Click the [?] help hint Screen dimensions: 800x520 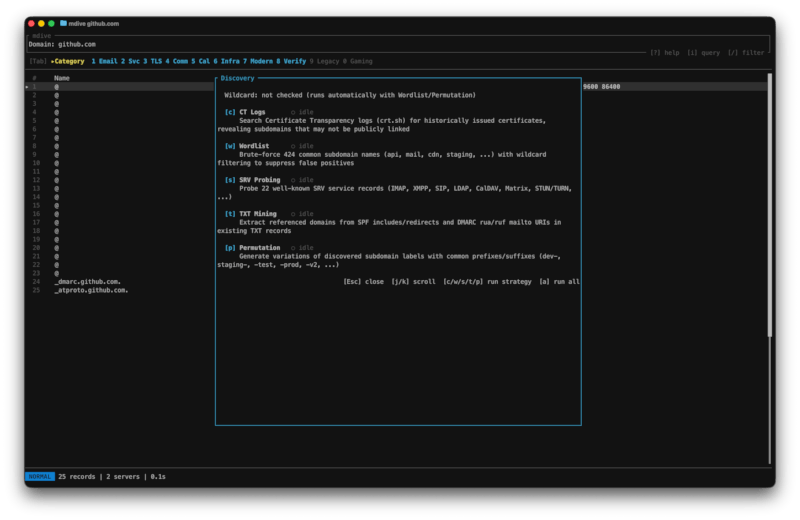[x=664, y=53]
